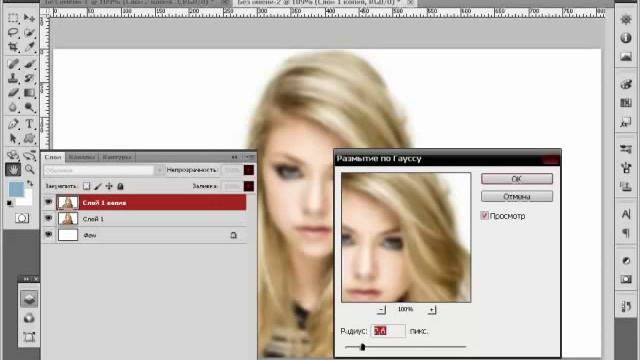The width and height of the screenshot is (640, 360).
Task: Hide the Слой 1 layer
Action: click(x=49, y=218)
